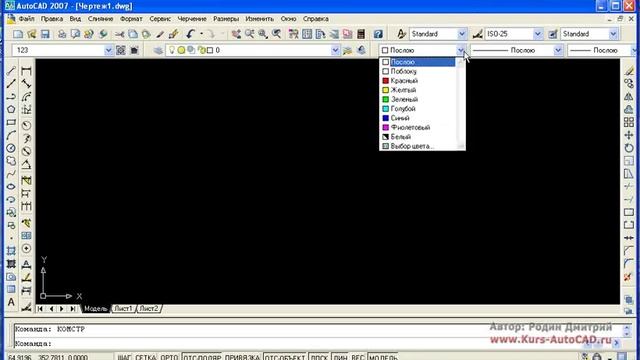Open the Файл menu
This screenshot has height=360, width=640.
coord(26,19)
